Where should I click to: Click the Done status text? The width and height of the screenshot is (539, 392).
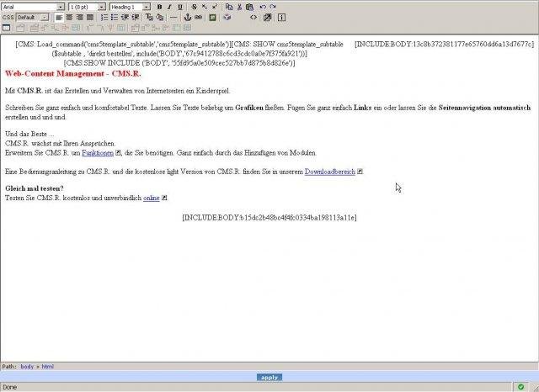(x=9, y=387)
